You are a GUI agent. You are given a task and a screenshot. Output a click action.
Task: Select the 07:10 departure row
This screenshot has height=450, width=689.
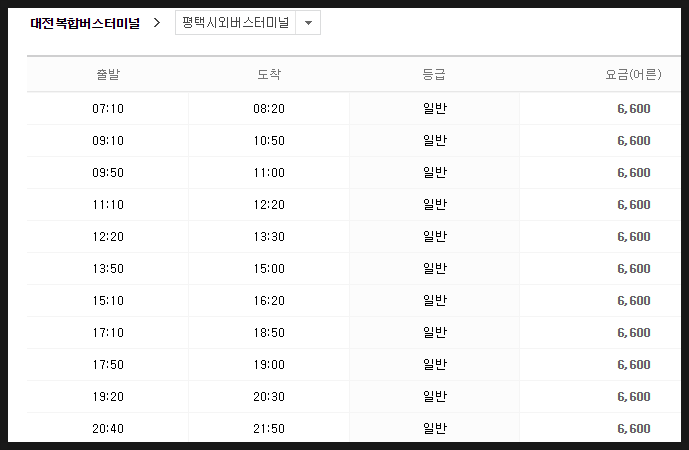pyautogui.click(x=354, y=109)
